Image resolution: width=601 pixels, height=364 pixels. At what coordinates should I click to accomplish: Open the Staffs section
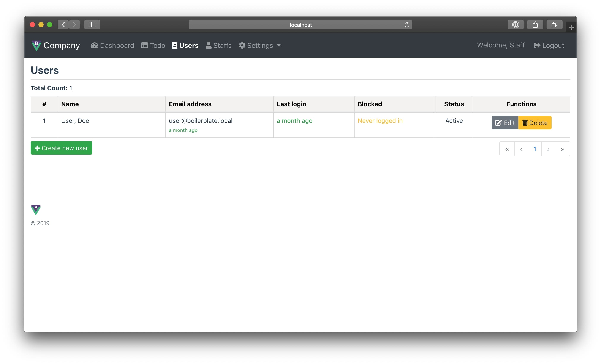[x=218, y=46]
